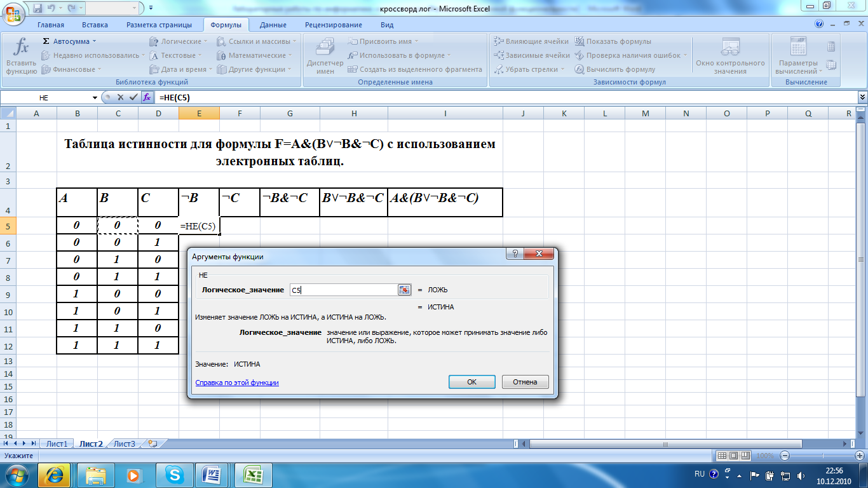Click Remove Arrows
The image size is (868, 488).
[x=529, y=69]
